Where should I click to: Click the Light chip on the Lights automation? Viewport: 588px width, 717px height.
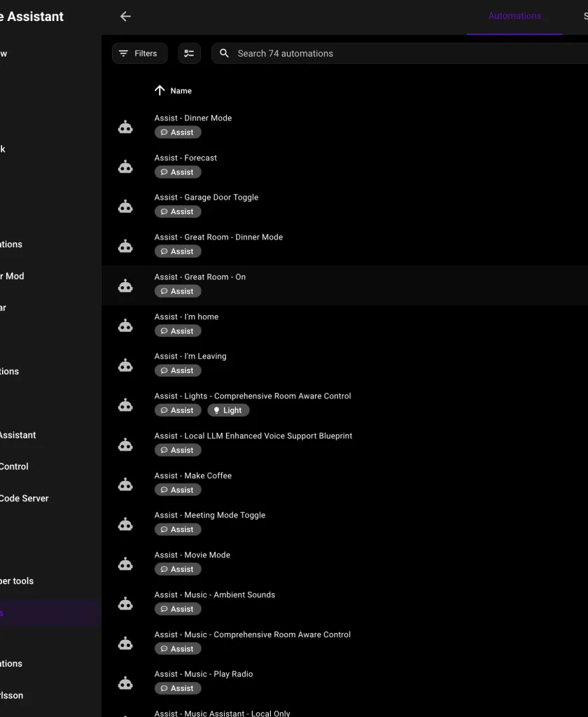click(x=228, y=410)
